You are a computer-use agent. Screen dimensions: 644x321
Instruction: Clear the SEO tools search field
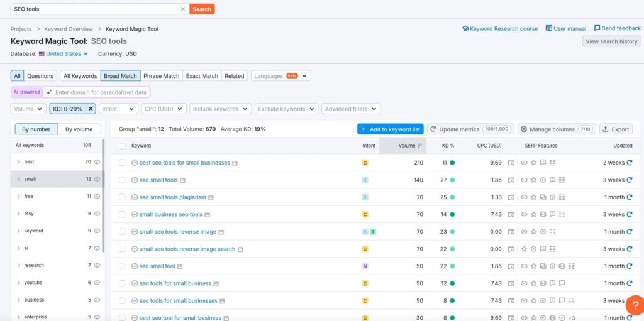[183, 9]
